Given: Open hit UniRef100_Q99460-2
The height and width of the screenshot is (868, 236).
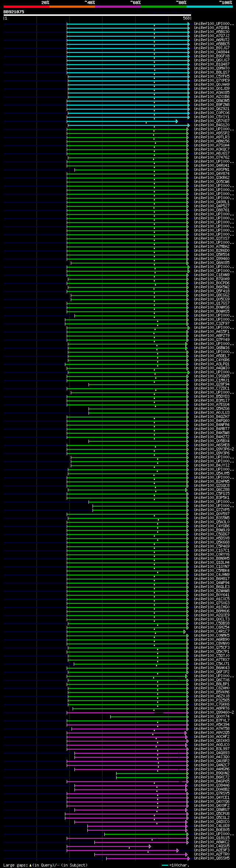Looking at the screenshot, I should point(214,712).
